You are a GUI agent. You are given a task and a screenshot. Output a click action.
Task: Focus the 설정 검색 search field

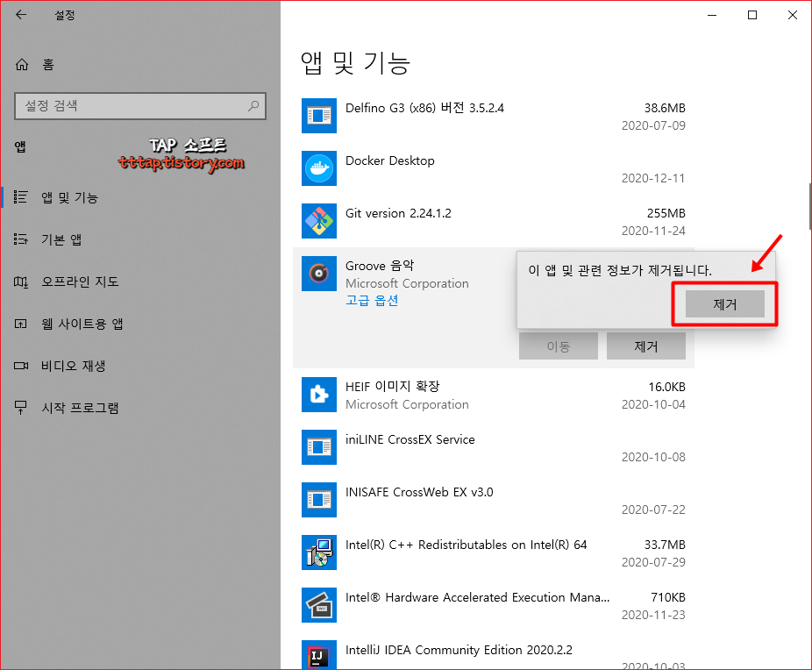coord(140,106)
